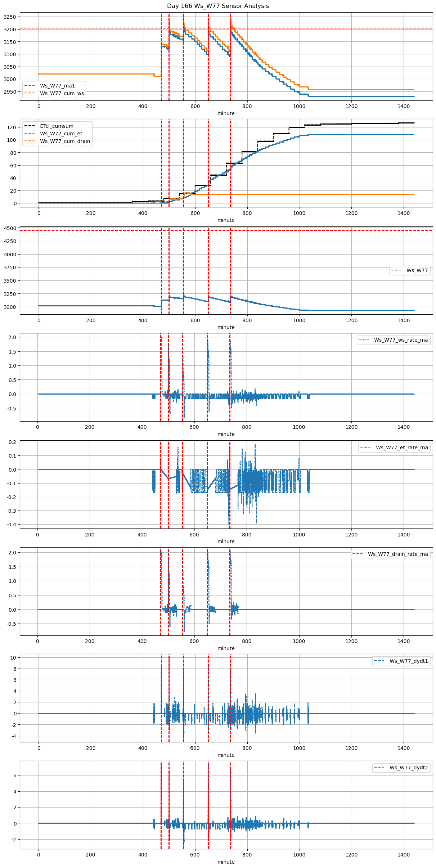
Task: Click the orange line swatch beside Ws_W77_cum_ws
Action: (x=29, y=93)
